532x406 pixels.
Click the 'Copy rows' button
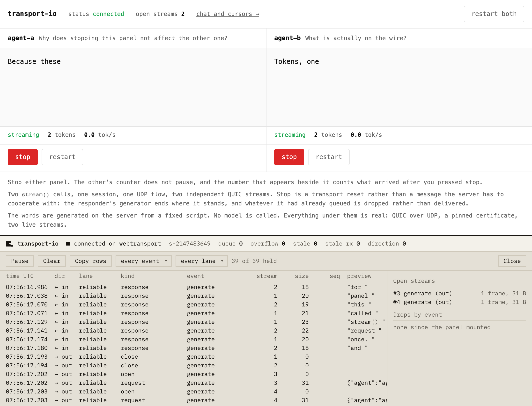click(x=91, y=261)
